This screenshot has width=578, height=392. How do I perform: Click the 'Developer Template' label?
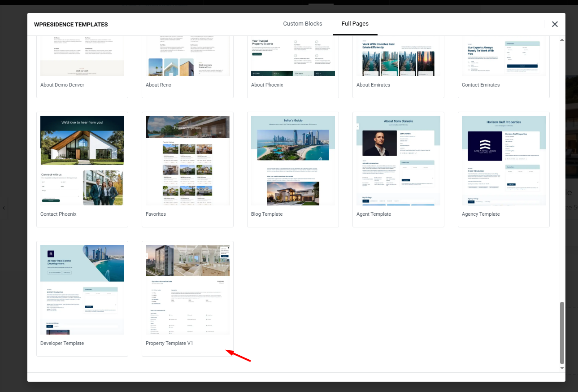[x=62, y=343]
